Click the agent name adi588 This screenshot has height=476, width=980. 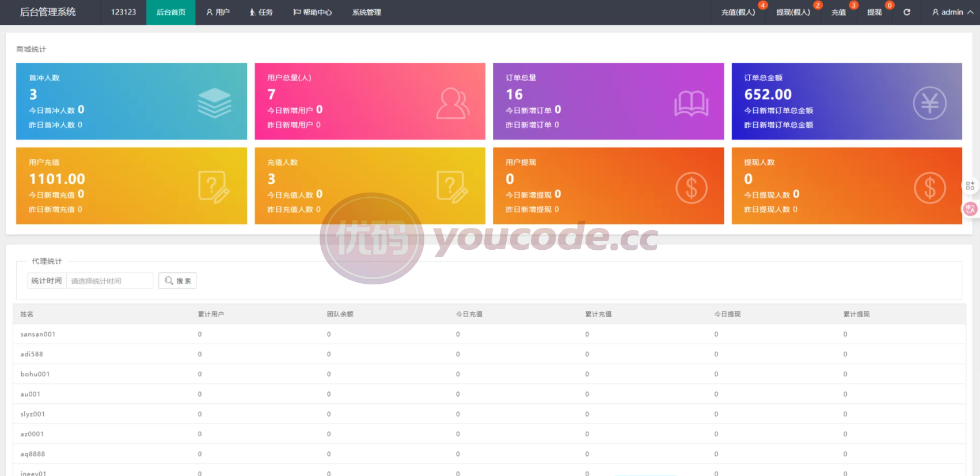pos(32,354)
